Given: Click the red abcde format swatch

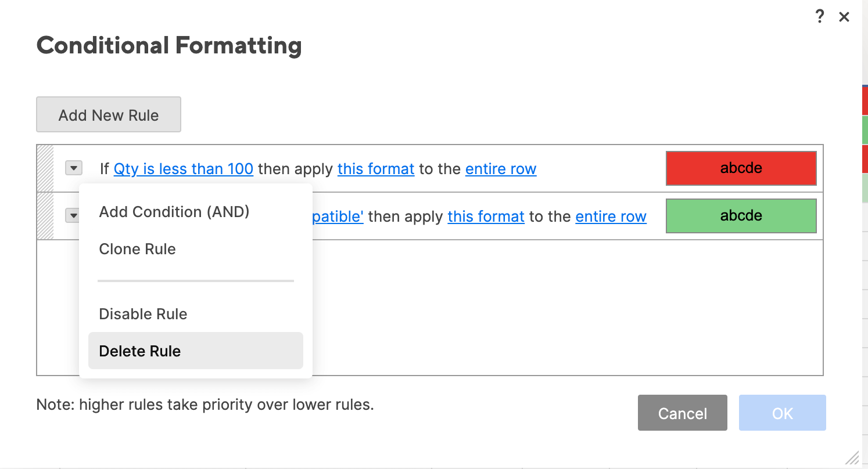Looking at the screenshot, I should tap(741, 168).
